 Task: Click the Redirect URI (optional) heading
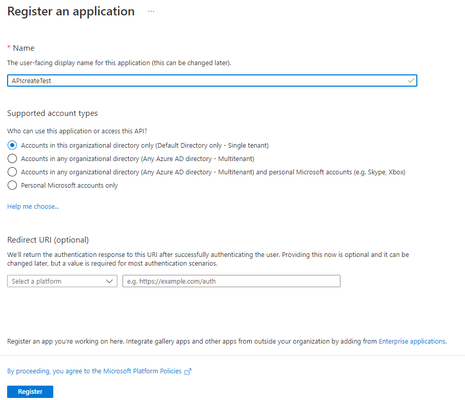(48, 240)
